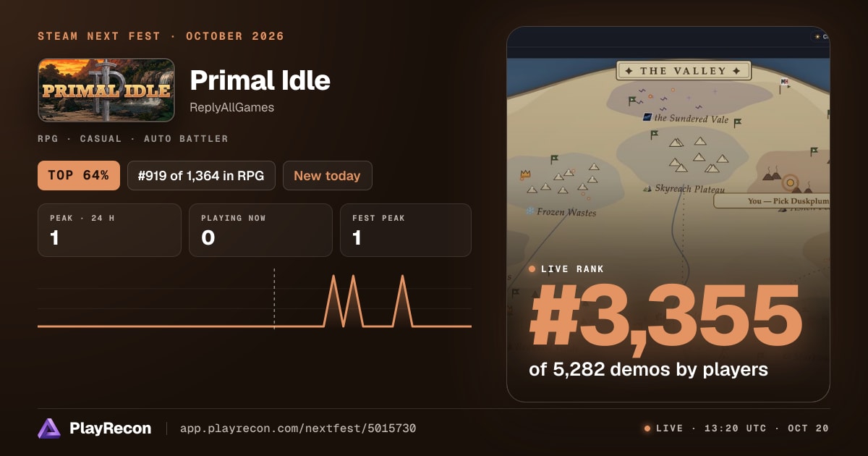
Task: Click the PEAK · 24 H stat card
Action: (109, 230)
